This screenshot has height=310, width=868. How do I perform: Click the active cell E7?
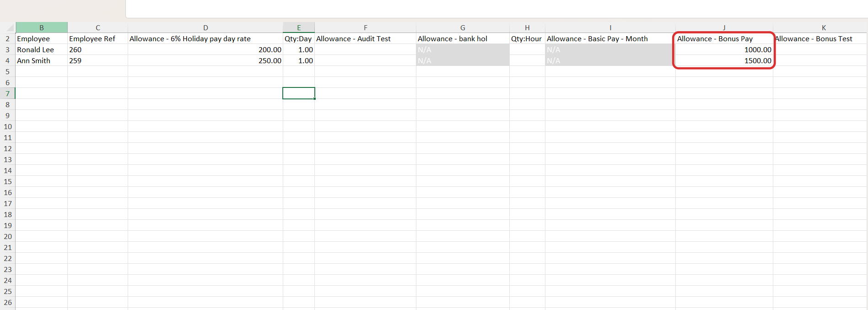coord(299,93)
